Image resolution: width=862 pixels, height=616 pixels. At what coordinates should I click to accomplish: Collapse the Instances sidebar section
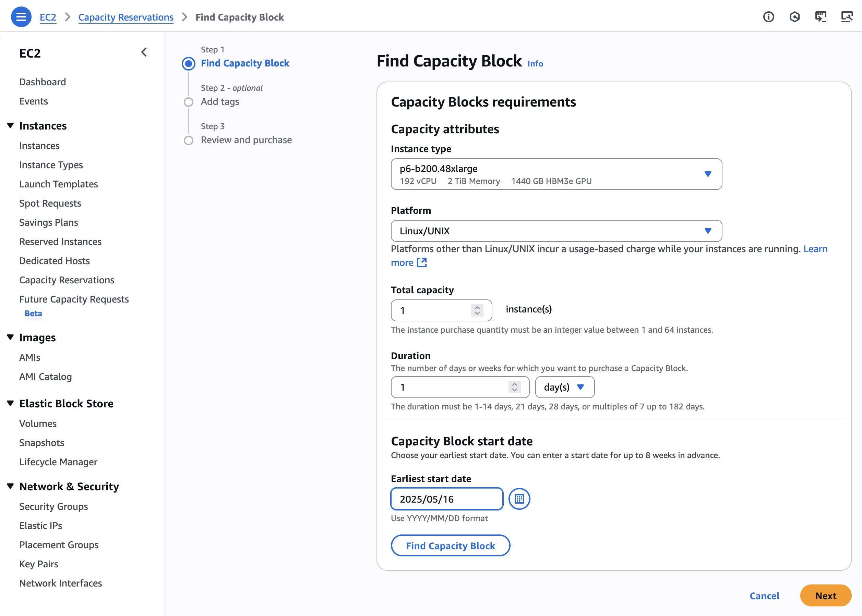[x=11, y=125]
